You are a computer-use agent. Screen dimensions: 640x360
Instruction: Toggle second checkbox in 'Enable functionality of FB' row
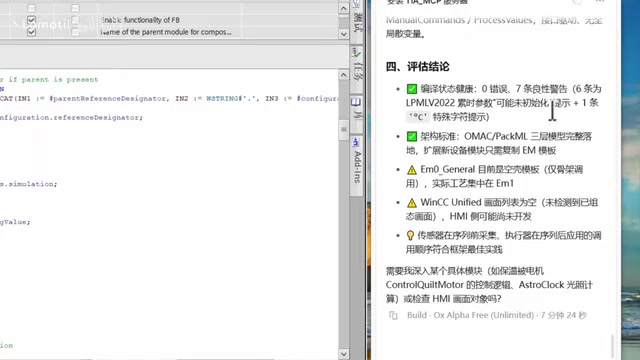click(x=75, y=20)
